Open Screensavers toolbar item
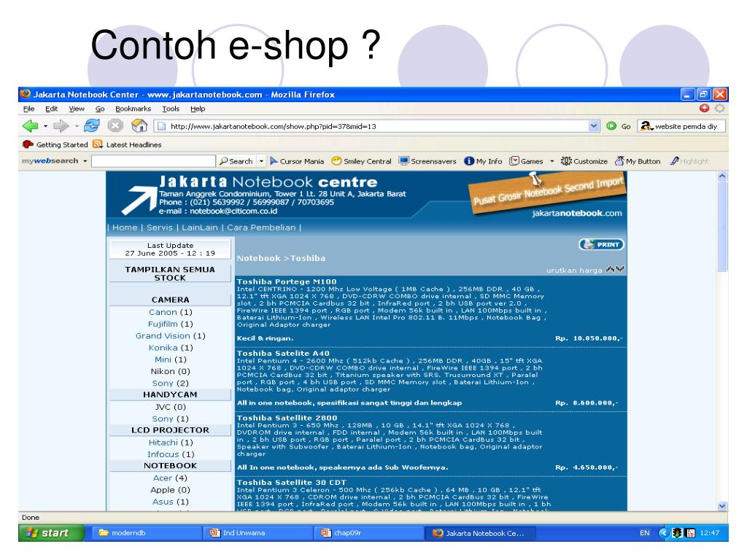This screenshot has height=560, width=747. pos(427,161)
